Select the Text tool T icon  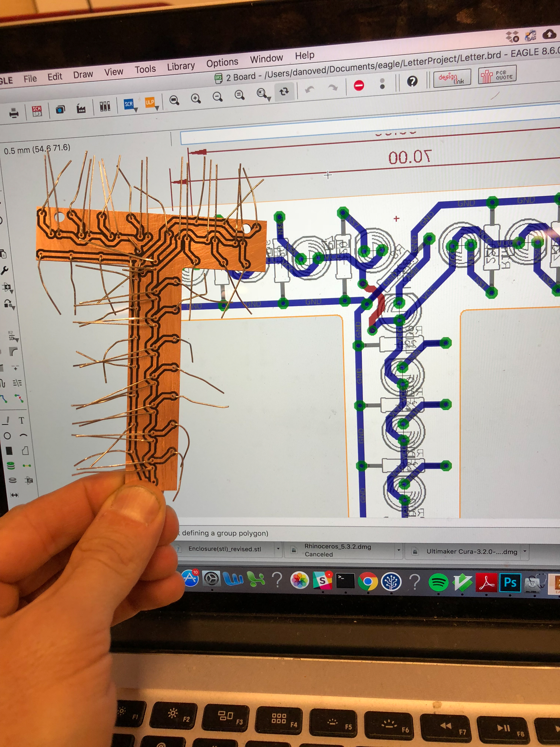tap(22, 420)
